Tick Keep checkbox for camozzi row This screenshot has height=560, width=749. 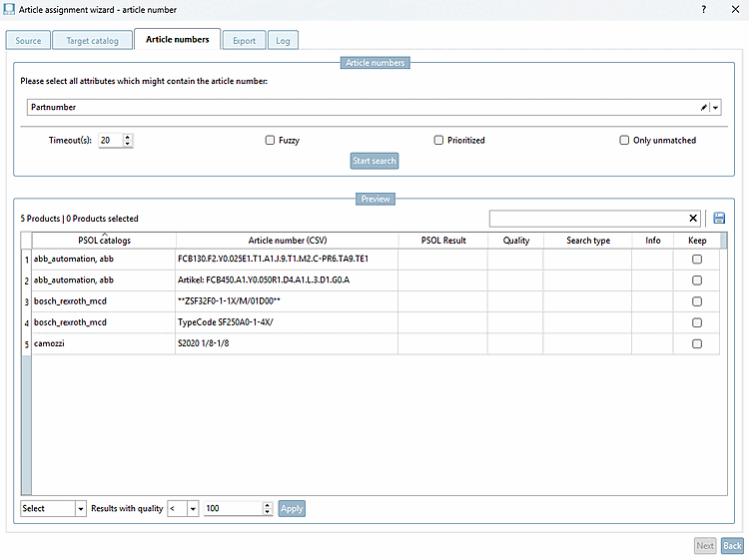click(x=697, y=343)
